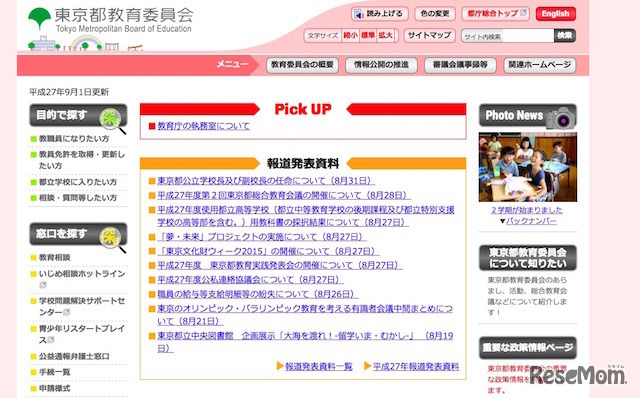
Task: Click the Tokyo Metropolitan Board of Education logo
Action: click(x=110, y=20)
